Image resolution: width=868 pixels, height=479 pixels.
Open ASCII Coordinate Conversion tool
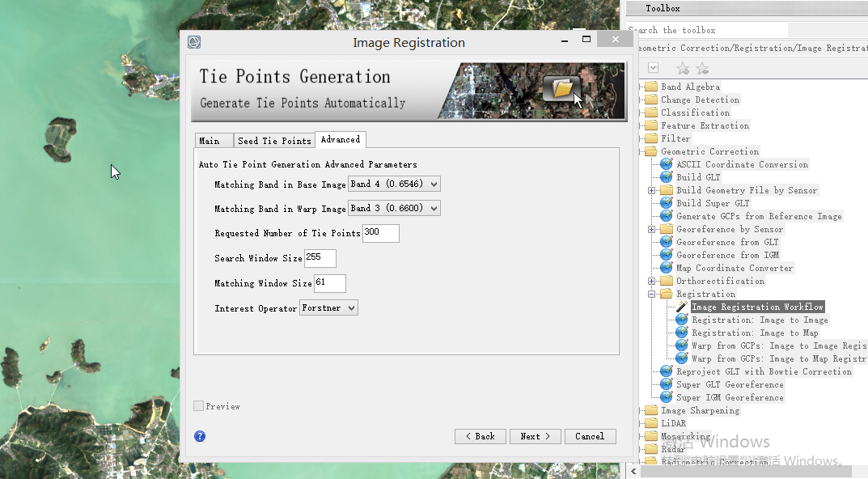point(742,164)
